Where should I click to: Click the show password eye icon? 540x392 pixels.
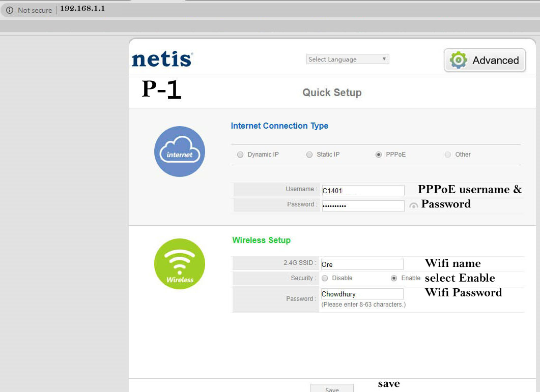(414, 206)
